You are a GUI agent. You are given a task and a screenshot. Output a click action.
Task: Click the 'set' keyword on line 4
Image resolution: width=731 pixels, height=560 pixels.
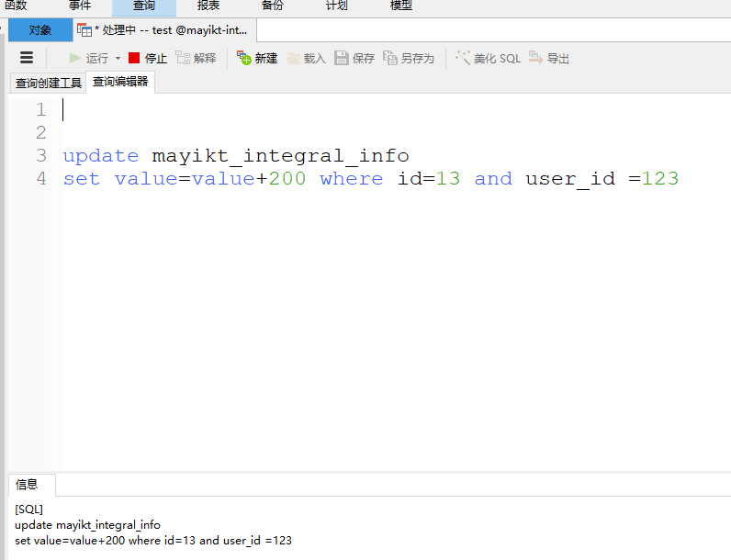coord(82,179)
